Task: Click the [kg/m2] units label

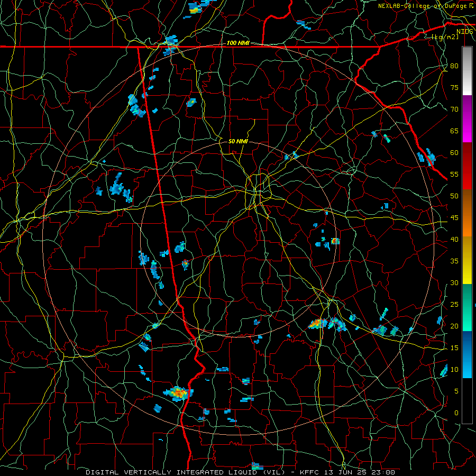Action: pos(445,37)
